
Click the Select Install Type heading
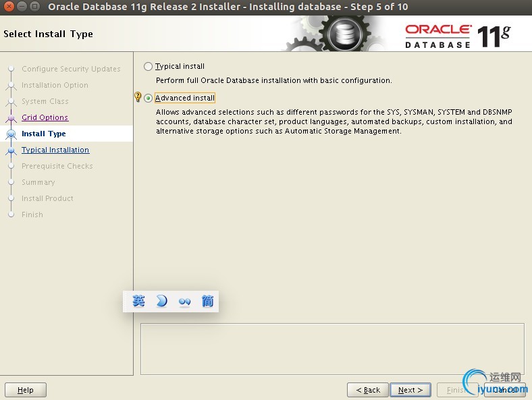(x=48, y=34)
